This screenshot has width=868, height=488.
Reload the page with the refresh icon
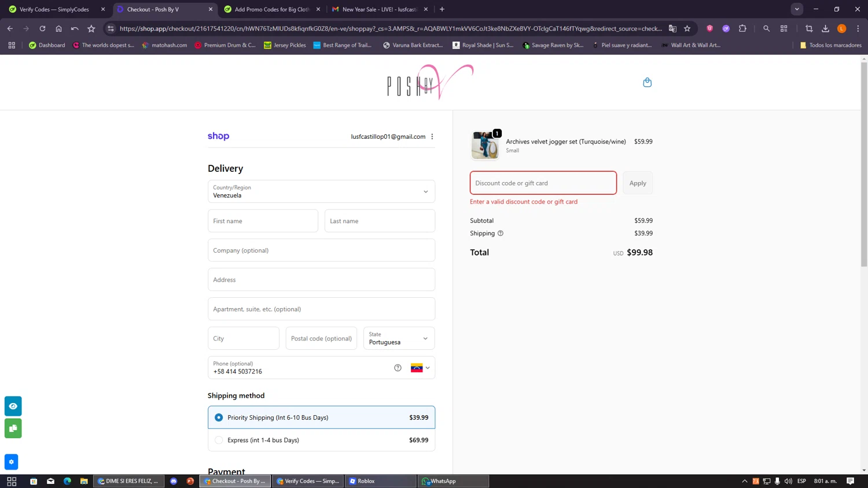[42, 28]
